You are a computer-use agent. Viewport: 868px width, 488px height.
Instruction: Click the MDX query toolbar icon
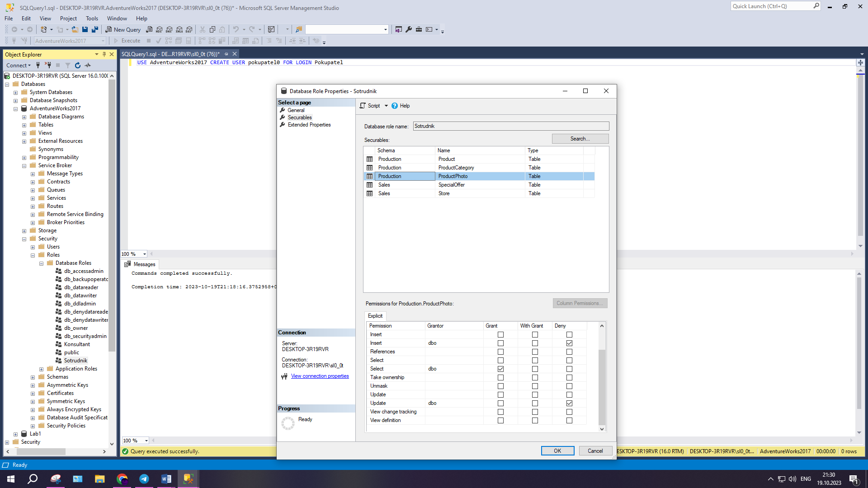(x=159, y=29)
